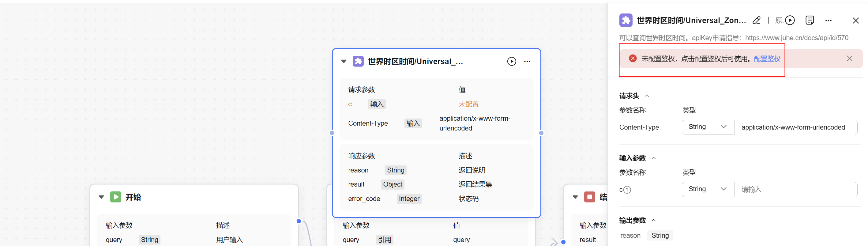Open the three-dot menu in side panel header
This screenshot has width=868, height=246.
[x=829, y=21]
